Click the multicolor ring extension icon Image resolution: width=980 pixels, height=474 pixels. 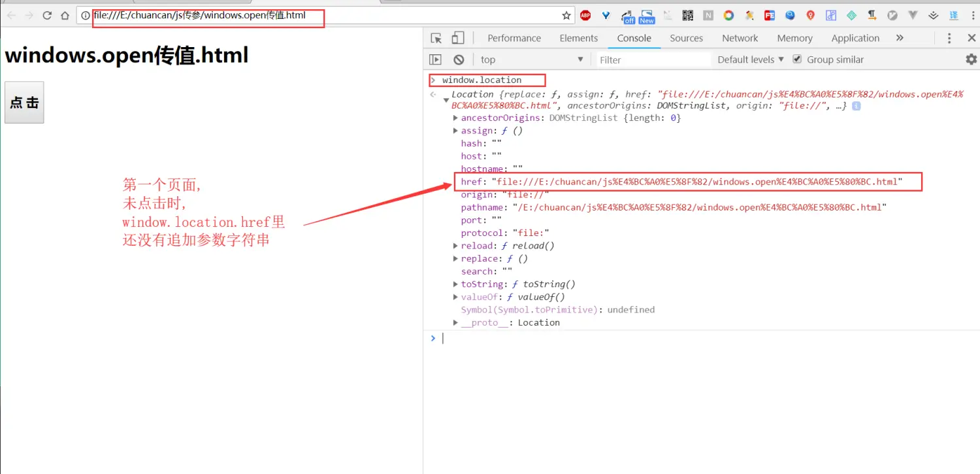(x=728, y=15)
